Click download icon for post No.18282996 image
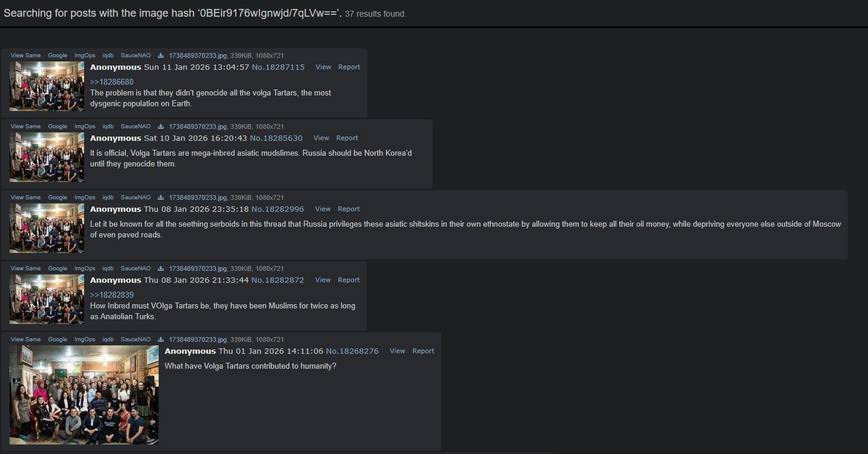This screenshot has height=454, width=868. pos(160,197)
